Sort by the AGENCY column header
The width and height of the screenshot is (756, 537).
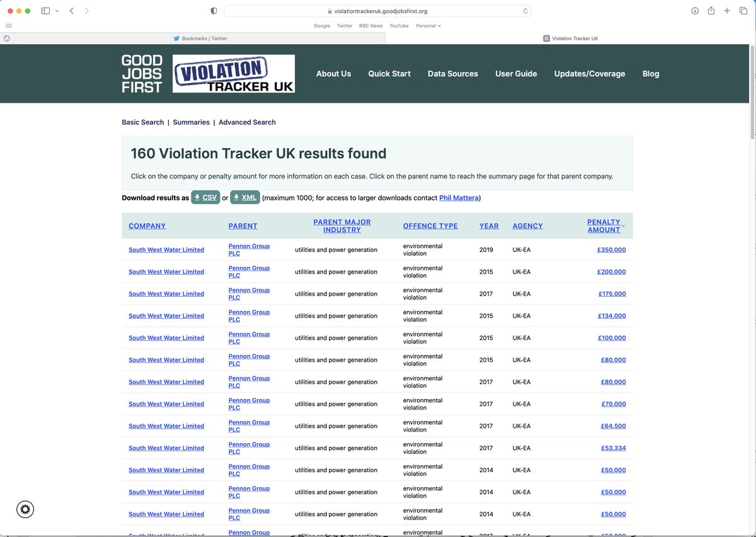(x=527, y=226)
